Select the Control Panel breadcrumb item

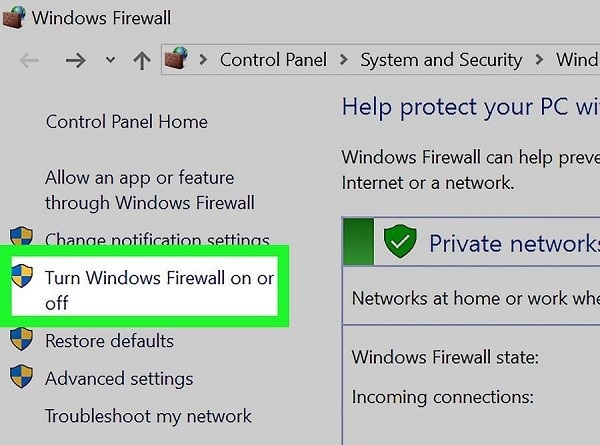point(272,60)
